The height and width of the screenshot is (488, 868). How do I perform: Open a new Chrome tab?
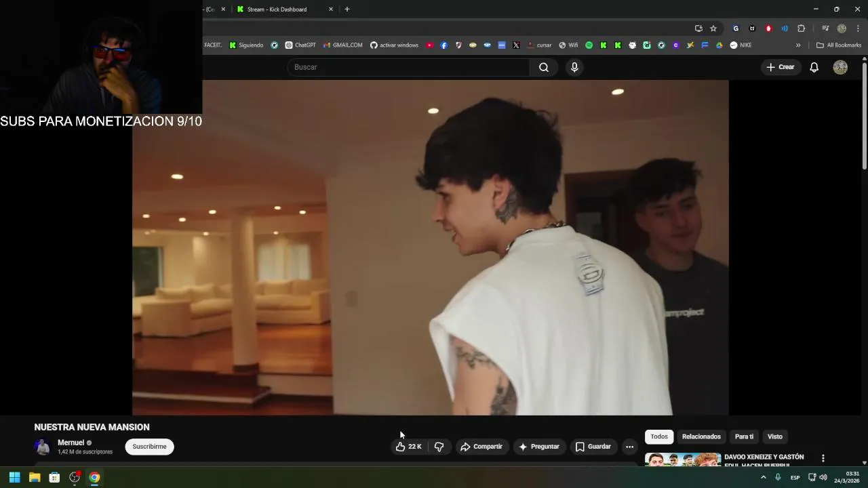click(347, 9)
